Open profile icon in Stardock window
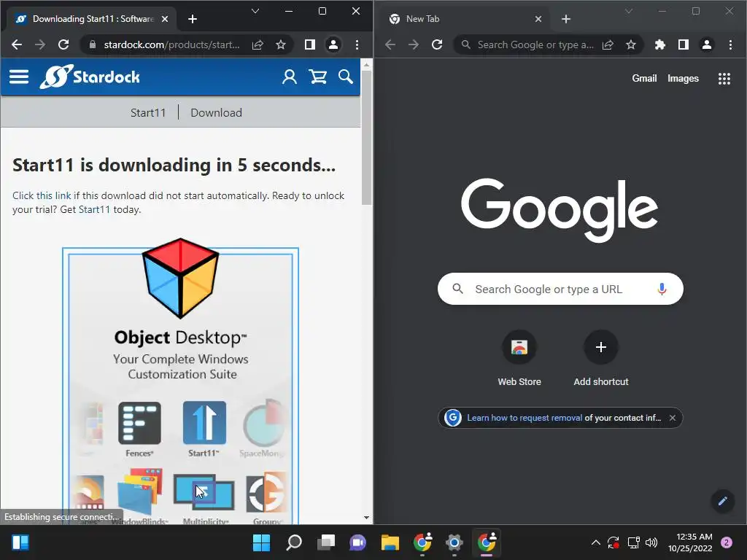Image resolution: width=747 pixels, height=560 pixels. click(333, 44)
